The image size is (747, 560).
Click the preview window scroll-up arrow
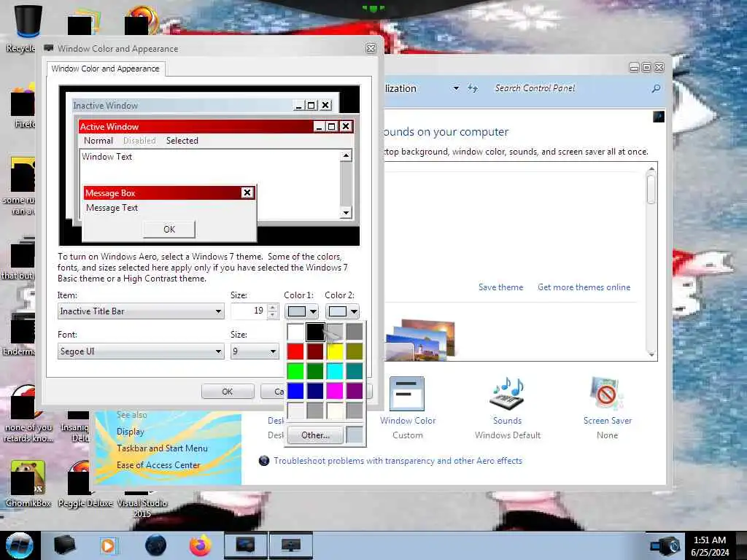coord(346,156)
